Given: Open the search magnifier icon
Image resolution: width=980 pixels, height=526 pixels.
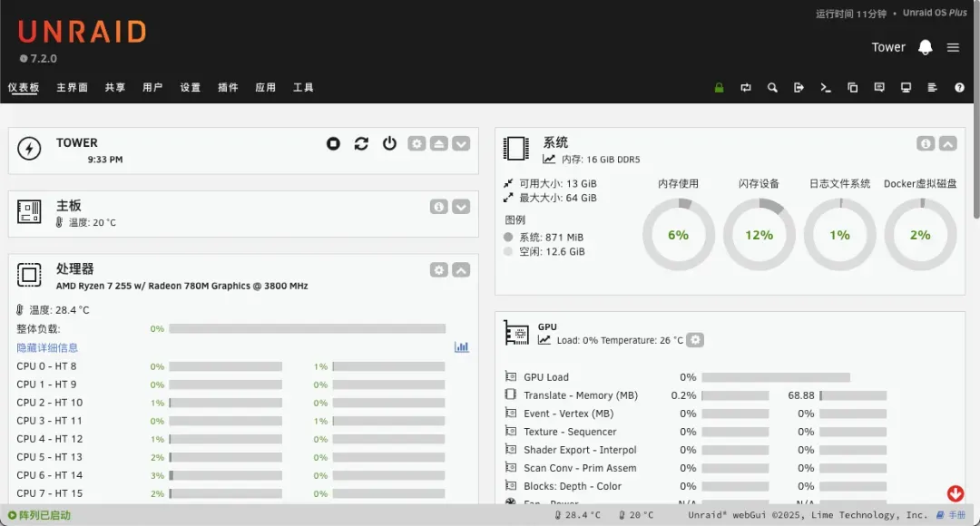Looking at the screenshot, I should coord(772,88).
